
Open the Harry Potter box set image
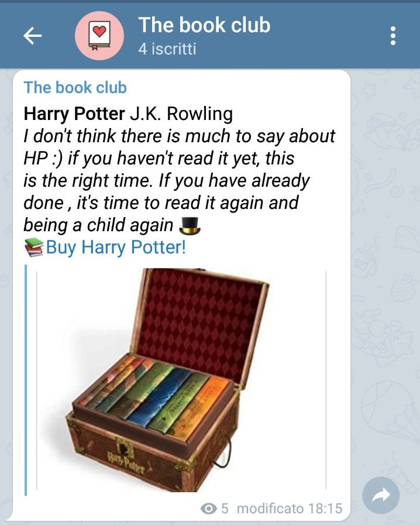click(x=181, y=380)
